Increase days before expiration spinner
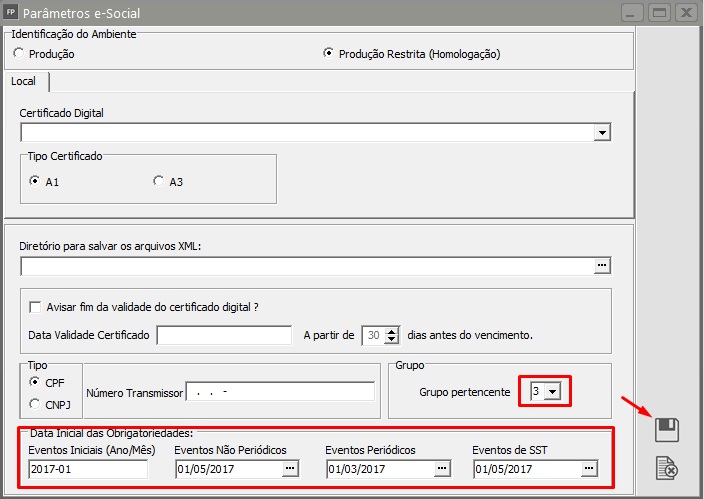 pyautogui.click(x=391, y=330)
